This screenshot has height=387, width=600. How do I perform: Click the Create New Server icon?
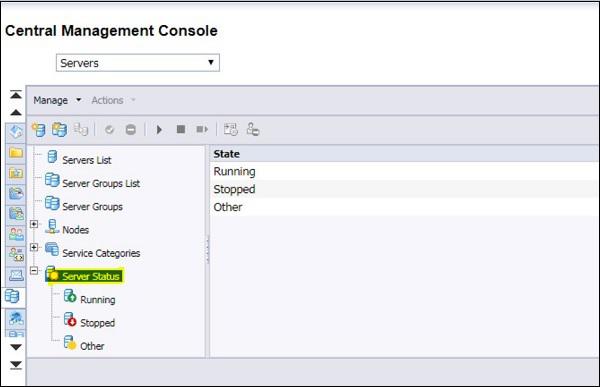pos(38,129)
